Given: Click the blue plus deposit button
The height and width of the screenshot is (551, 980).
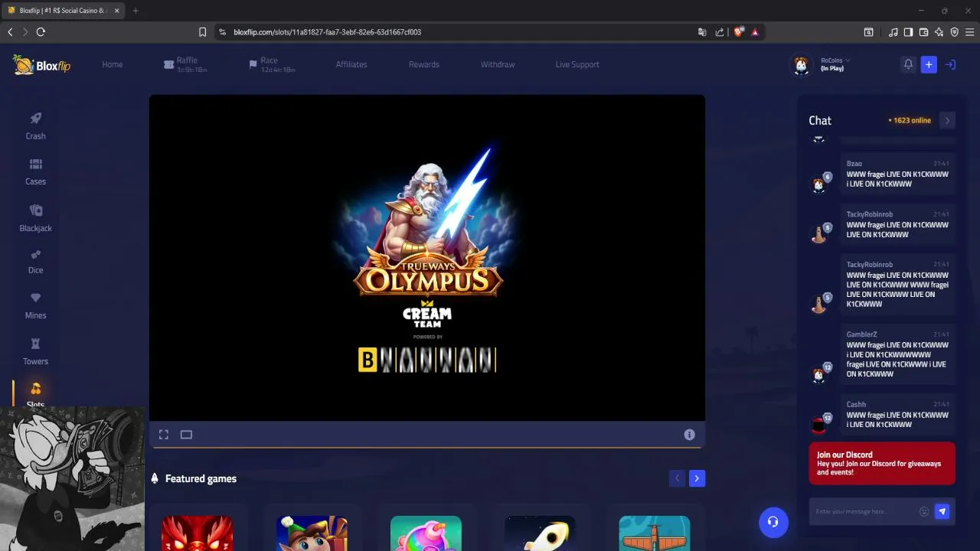Looking at the screenshot, I should click(x=929, y=65).
